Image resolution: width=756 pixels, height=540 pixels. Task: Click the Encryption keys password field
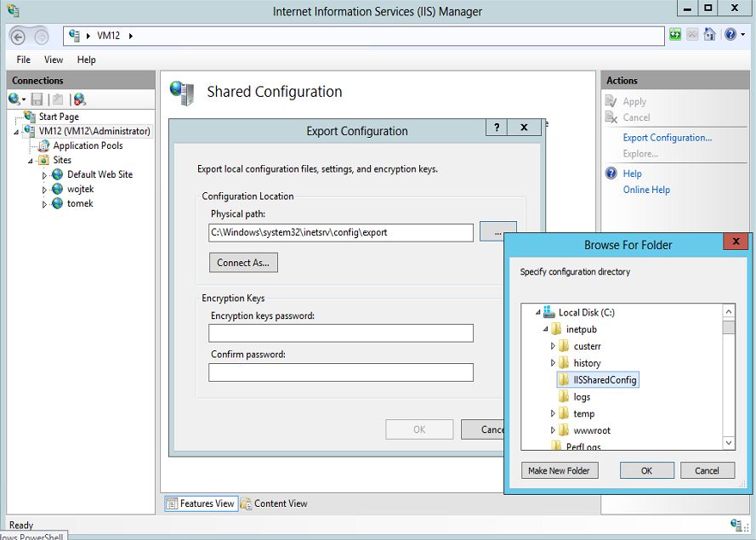[341, 333]
